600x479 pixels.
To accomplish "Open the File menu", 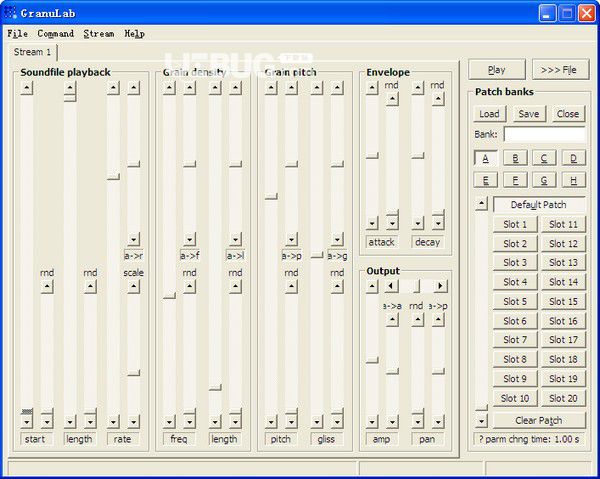I will tap(18, 34).
